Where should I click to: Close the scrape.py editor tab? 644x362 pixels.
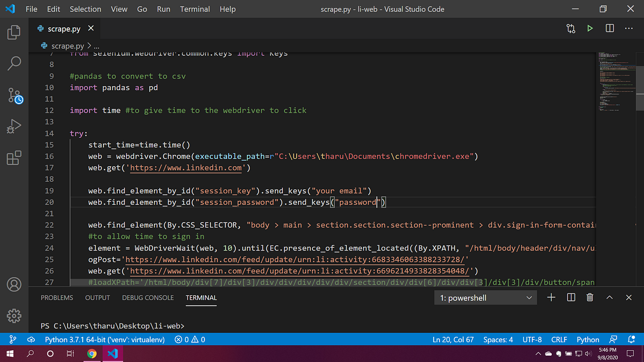(x=91, y=28)
